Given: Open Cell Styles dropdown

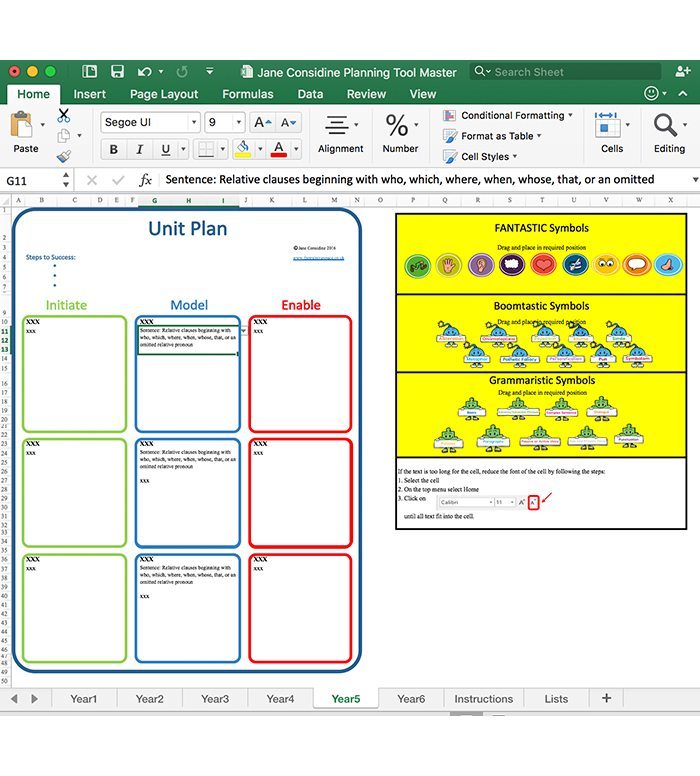Looking at the screenshot, I should tap(480, 157).
